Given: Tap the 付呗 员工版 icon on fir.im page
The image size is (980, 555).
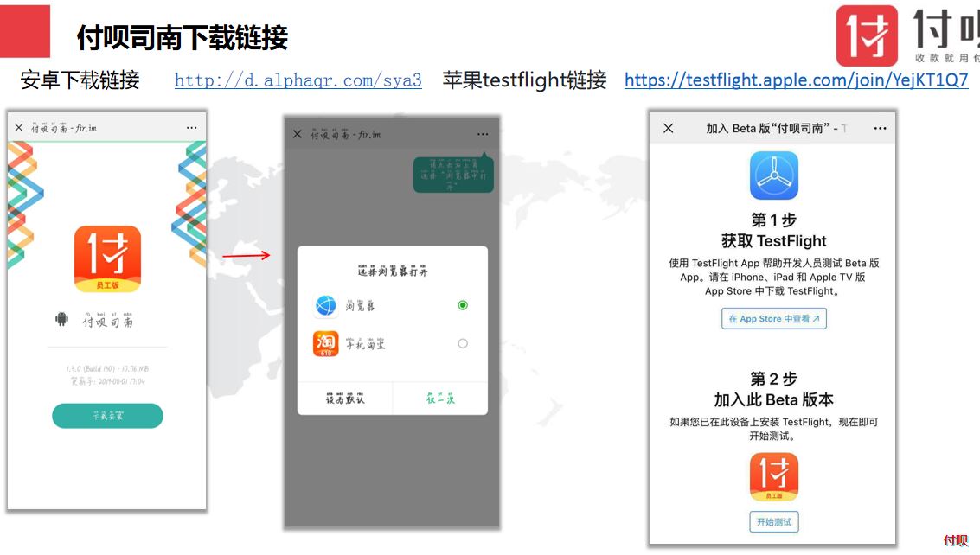Looking at the screenshot, I should [107, 258].
